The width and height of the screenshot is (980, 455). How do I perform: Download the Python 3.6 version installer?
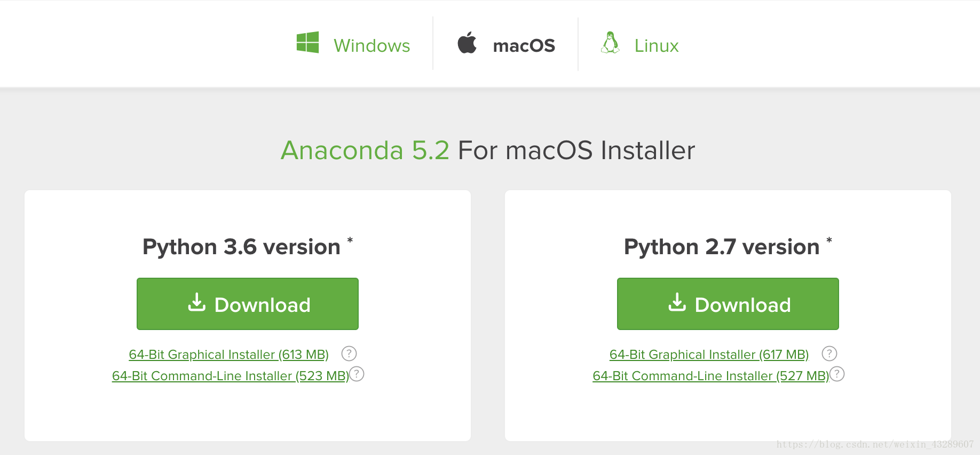[x=248, y=304]
